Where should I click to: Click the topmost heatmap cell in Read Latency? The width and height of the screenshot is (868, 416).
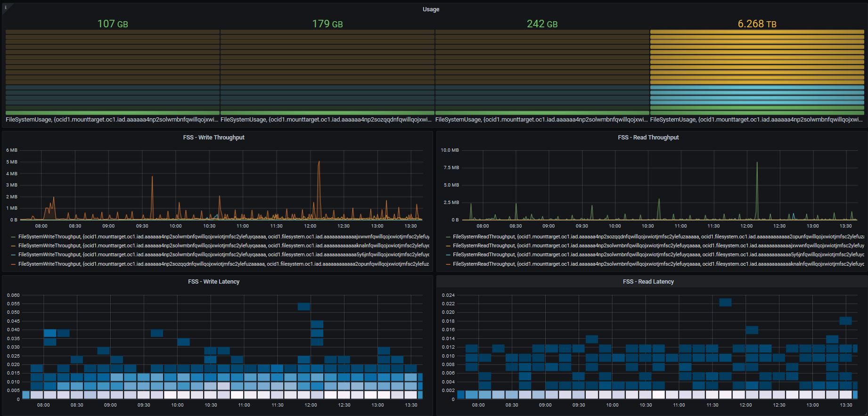[725, 302]
